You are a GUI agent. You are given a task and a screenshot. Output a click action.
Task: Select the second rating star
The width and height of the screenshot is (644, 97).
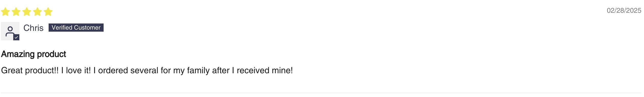(16, 12)
